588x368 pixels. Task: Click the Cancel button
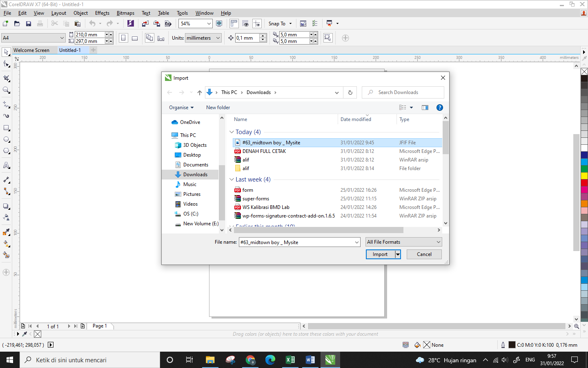pyautogui.click(x=424, y=254)
